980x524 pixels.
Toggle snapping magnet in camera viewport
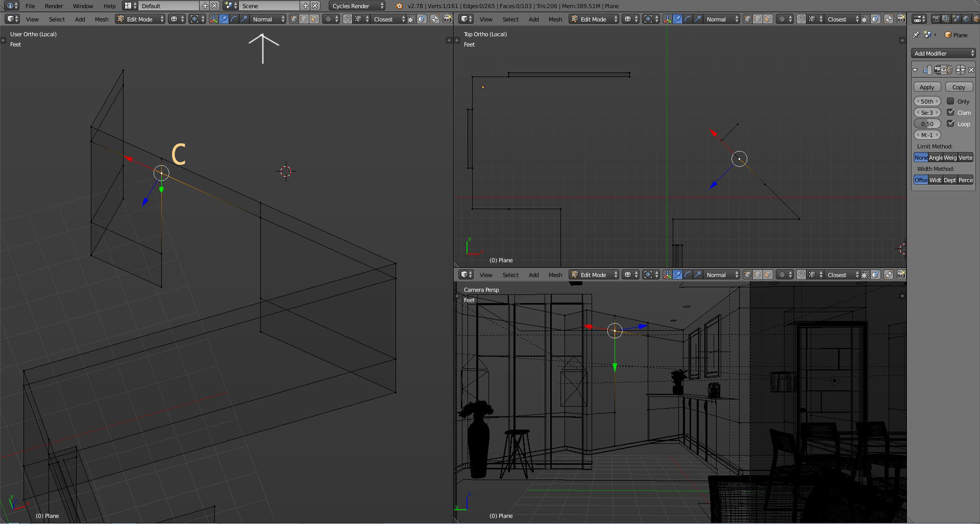(x=801, y=275)
